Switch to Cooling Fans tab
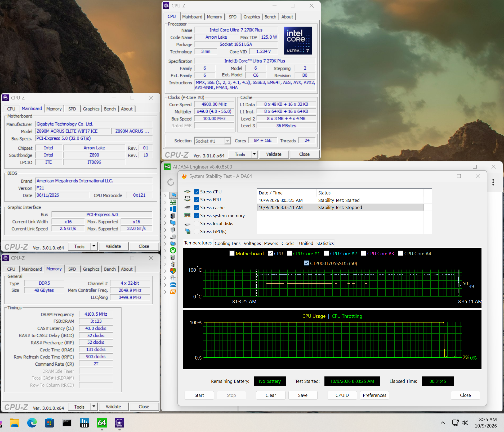The width and height of the screenshot is (504, 432). 228,243
